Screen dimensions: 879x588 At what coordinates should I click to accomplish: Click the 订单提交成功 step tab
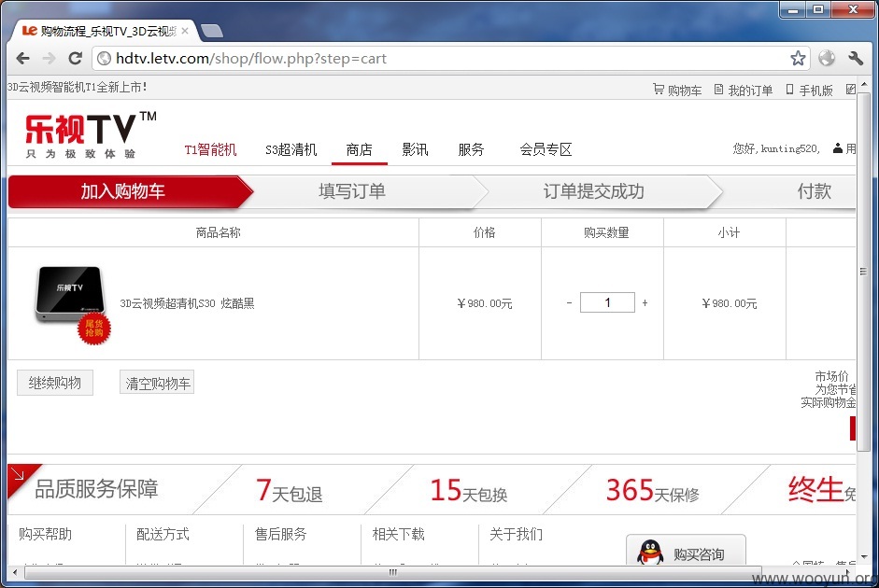coord(593,191)
